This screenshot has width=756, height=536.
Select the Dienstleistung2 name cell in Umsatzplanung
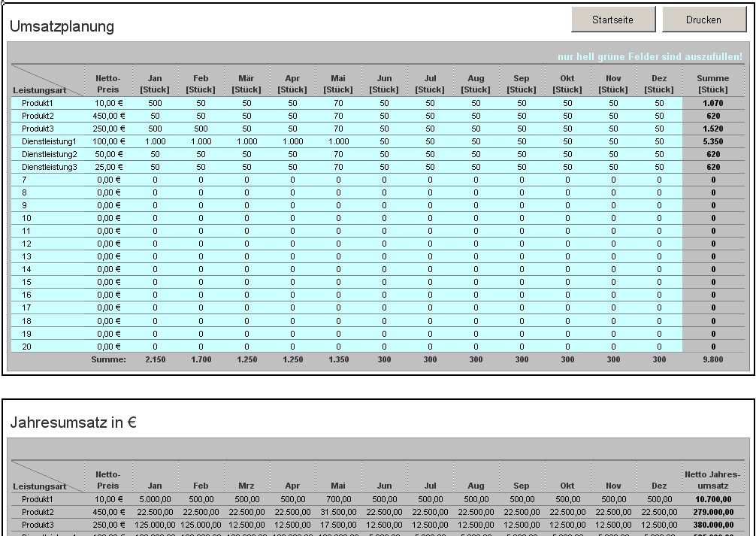click(48, 154)
